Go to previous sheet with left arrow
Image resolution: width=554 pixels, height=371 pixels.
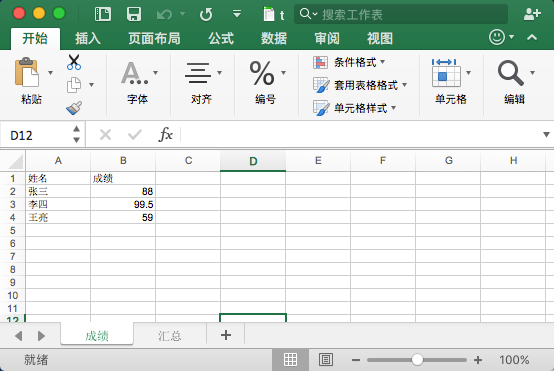19,336
